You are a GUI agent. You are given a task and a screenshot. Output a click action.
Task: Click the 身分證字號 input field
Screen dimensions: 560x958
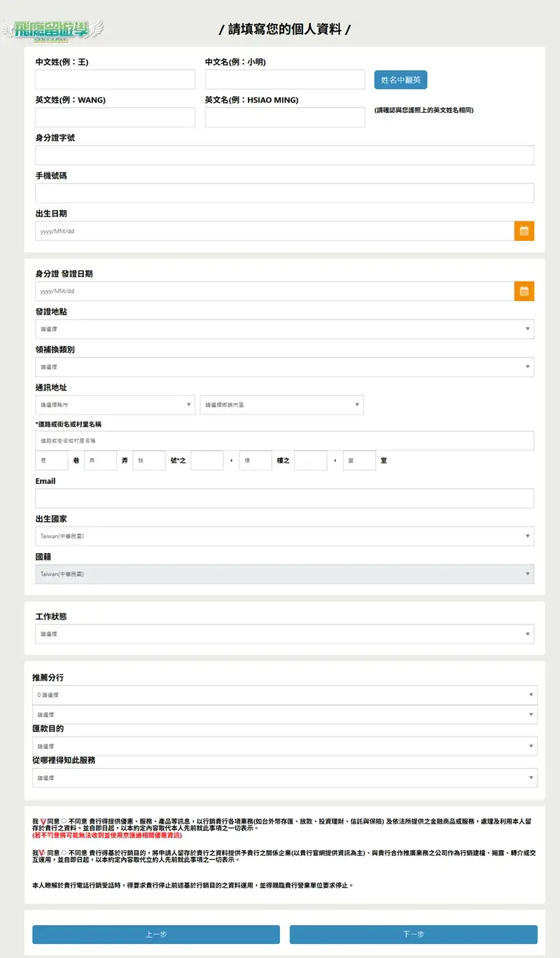point(283,154)
